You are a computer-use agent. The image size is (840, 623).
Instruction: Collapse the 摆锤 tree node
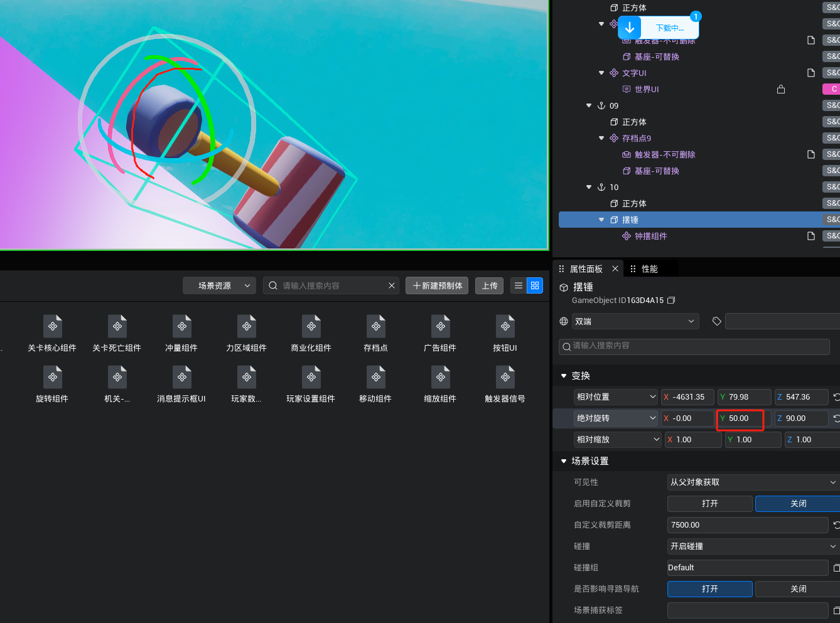pyautogui.click(x=601, y=220)
